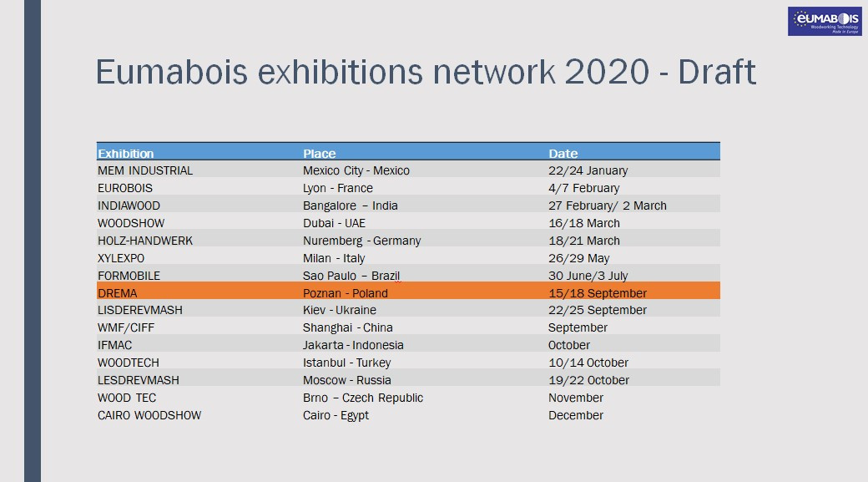
Task: Click the 'Milan - Italy' place cell
Action: [334, 259]
